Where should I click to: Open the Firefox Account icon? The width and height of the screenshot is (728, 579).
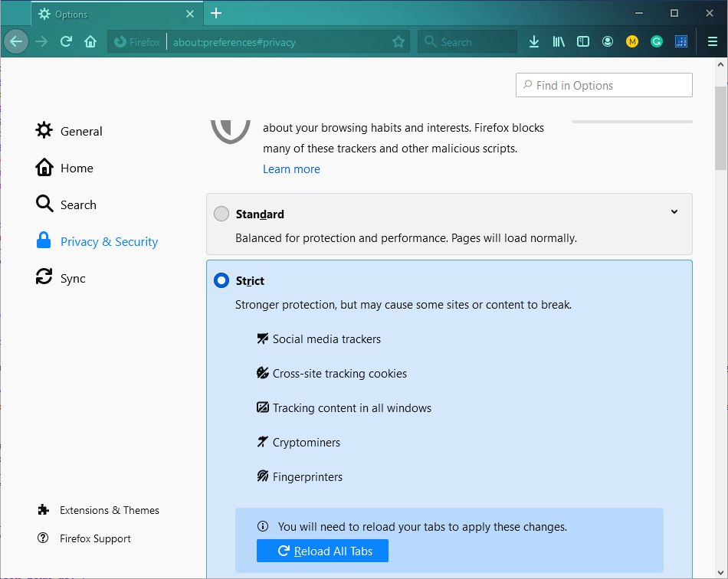607,42
